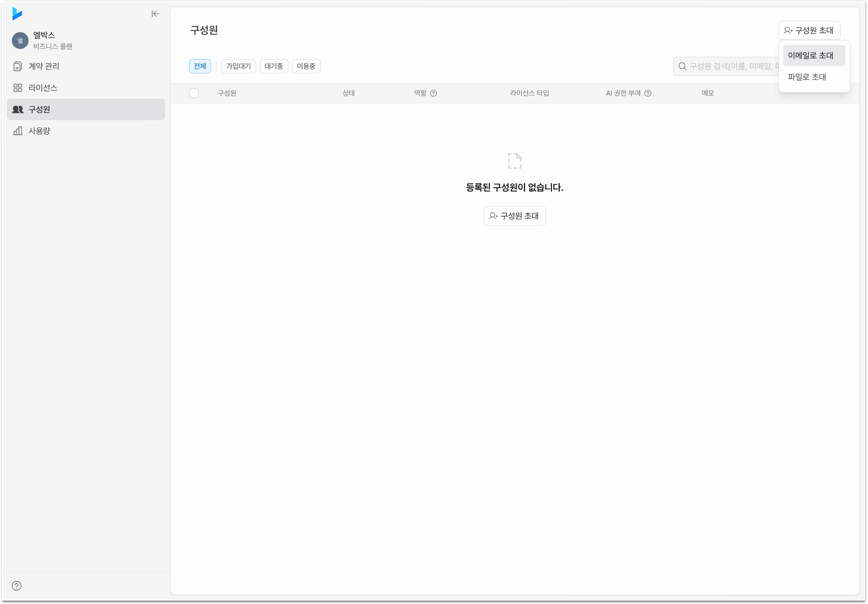Open help via the question mark icon at the sidebar bottom
Screen dimensions: 868x604
click(17, 585)
